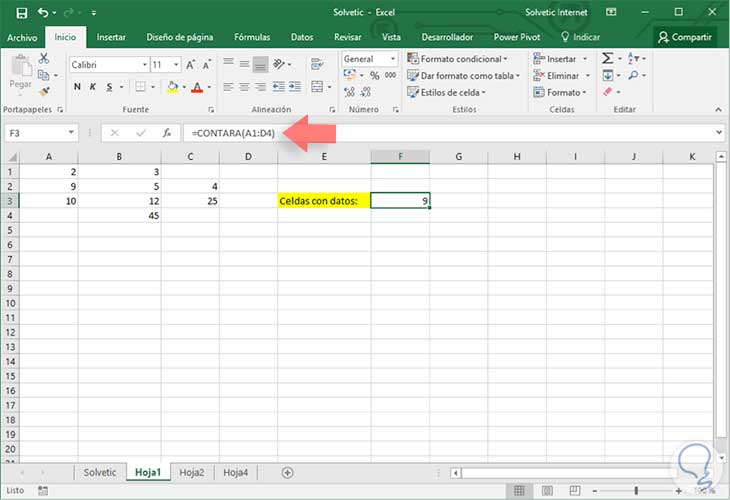Screen dimensions: 730x500
Task: Increase the indent
Action: pos(295,87)
